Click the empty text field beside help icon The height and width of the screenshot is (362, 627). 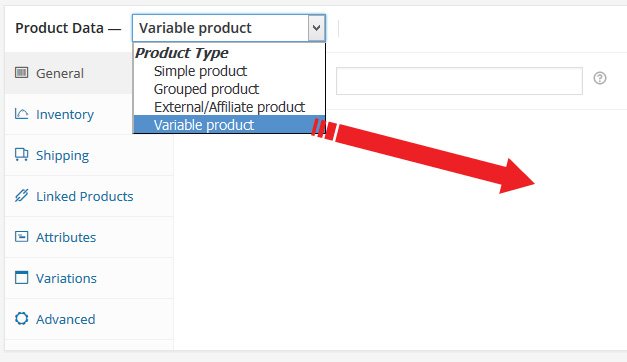(x=459, y=81)
